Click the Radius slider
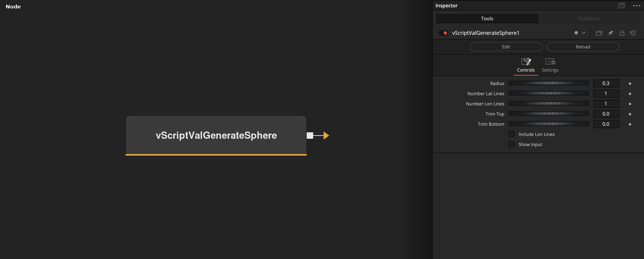 549,83
